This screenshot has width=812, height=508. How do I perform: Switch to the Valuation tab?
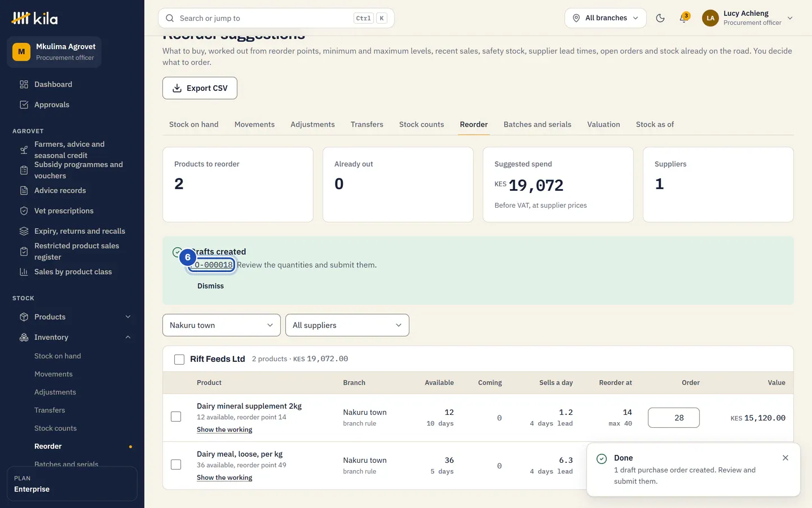click(x=603, y=124)
